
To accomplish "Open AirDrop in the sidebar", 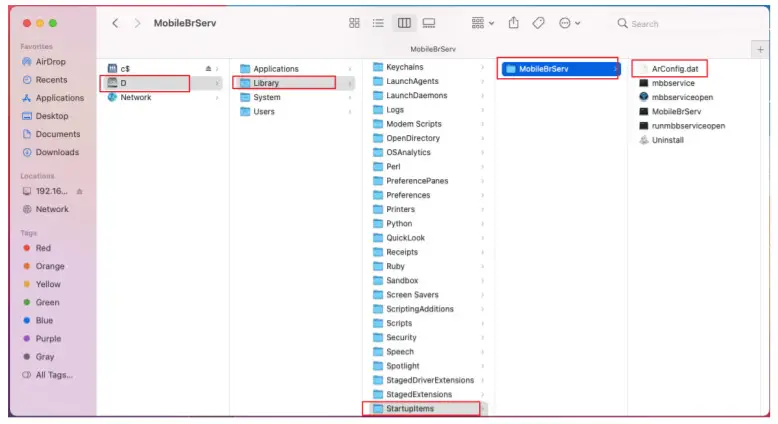I will (x=50, y=61).
